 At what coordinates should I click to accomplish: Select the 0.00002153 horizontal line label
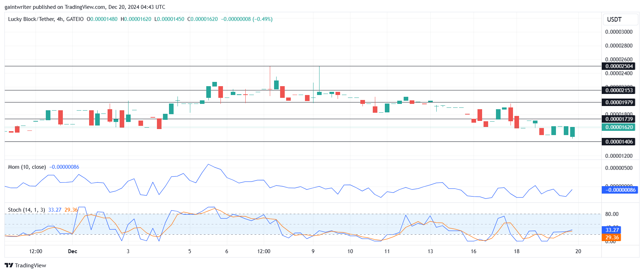[x=618, y=90]
